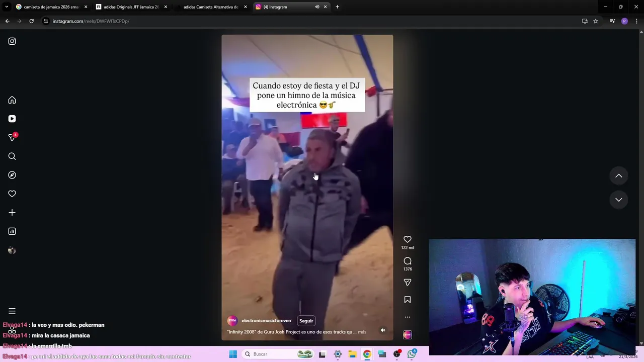View site information icon in address bar

[x=46, y=21]
